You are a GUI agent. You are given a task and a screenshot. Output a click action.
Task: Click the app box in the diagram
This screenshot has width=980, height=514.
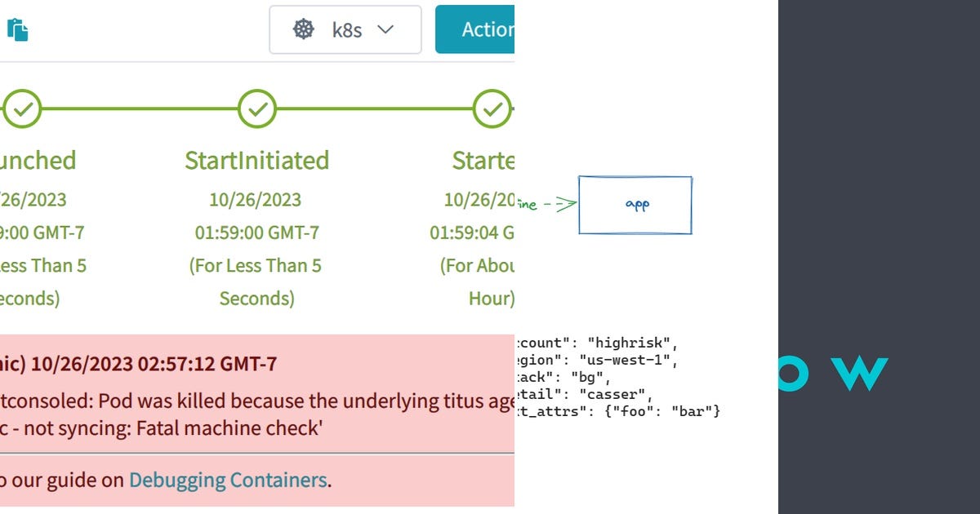(x=635, y=205)
